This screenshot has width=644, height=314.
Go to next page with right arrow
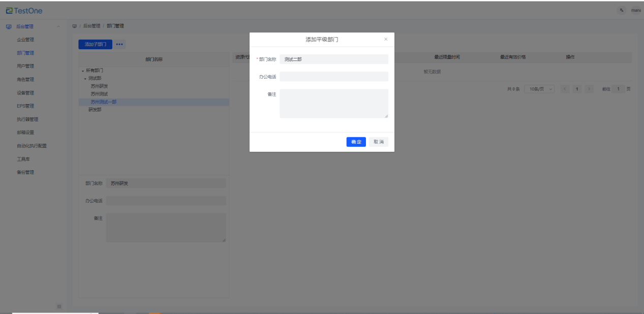[x=589, y=89]
